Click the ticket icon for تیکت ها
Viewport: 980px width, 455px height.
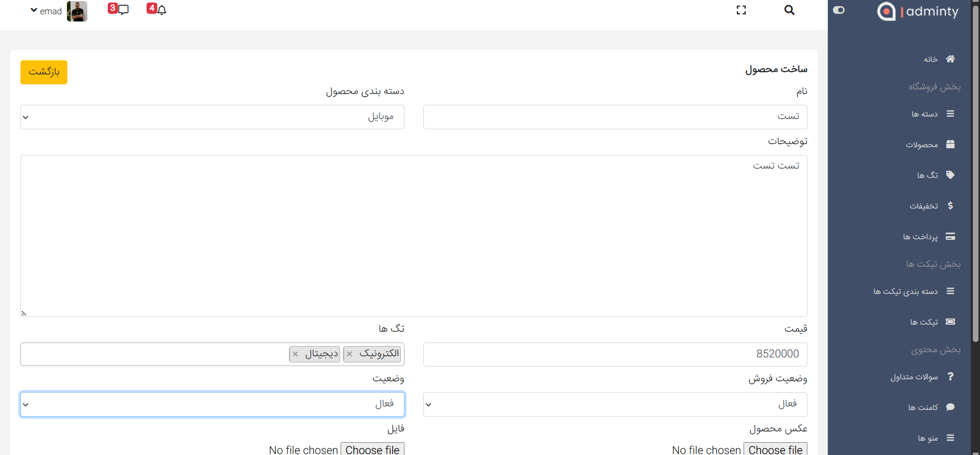click(950, 322)
